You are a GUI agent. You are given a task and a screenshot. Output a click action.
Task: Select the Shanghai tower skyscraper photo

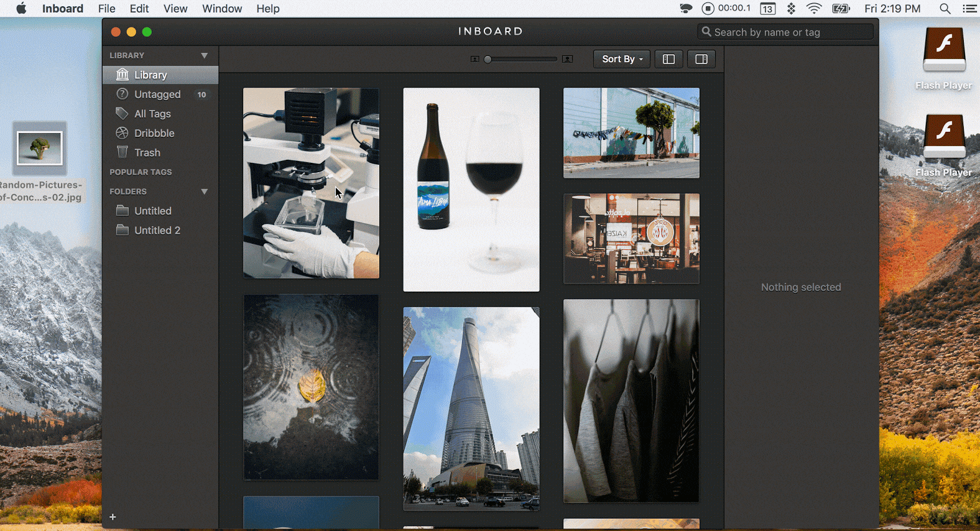[x=471, y=409]
